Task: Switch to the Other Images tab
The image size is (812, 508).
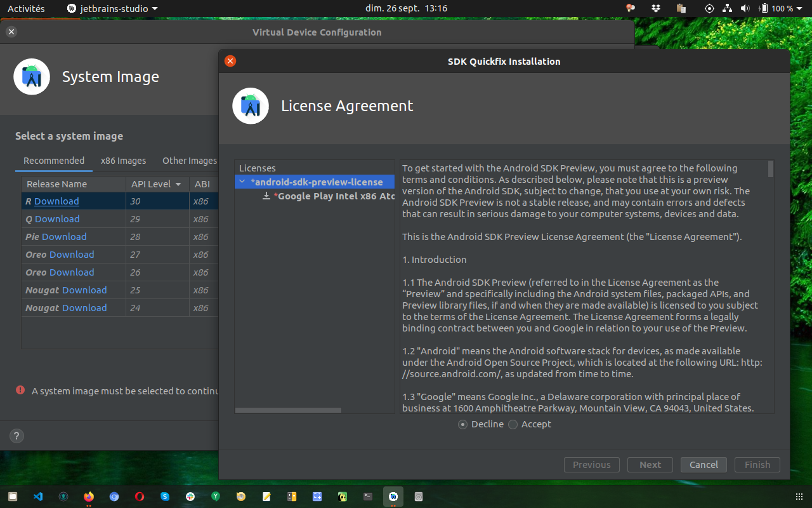Action: tap(189, 161)
